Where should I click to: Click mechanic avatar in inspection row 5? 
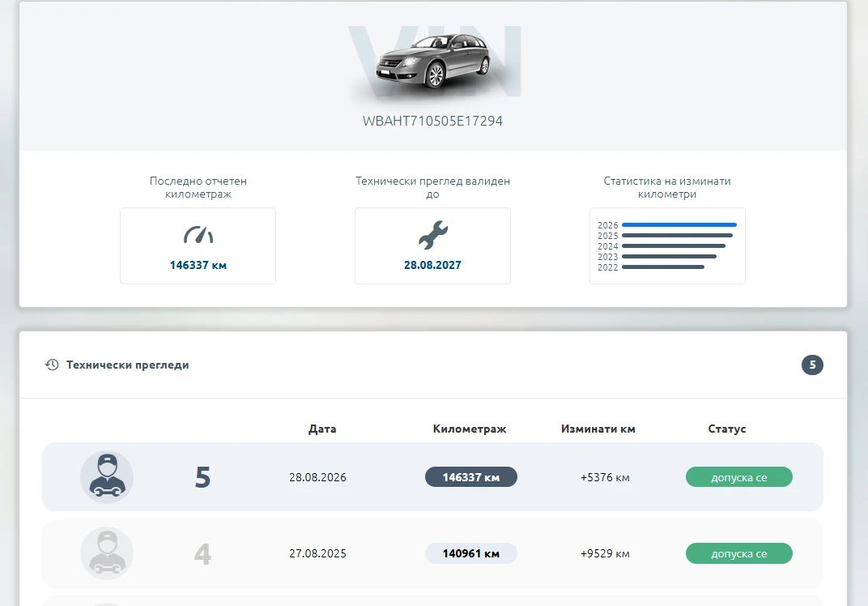(x=107, y=477)
